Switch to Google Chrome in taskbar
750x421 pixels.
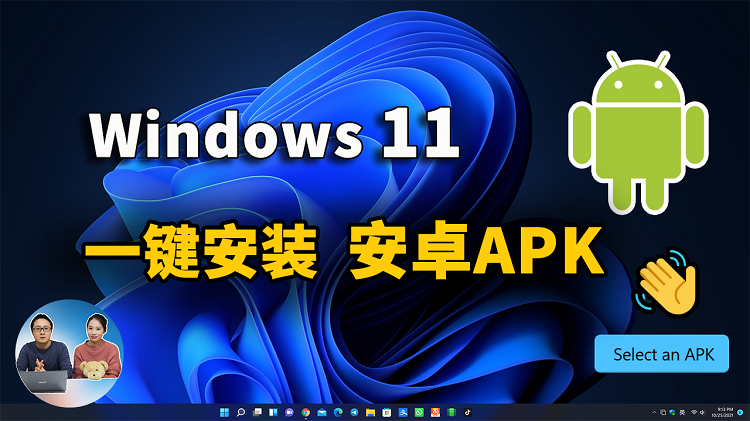[306, 412]
